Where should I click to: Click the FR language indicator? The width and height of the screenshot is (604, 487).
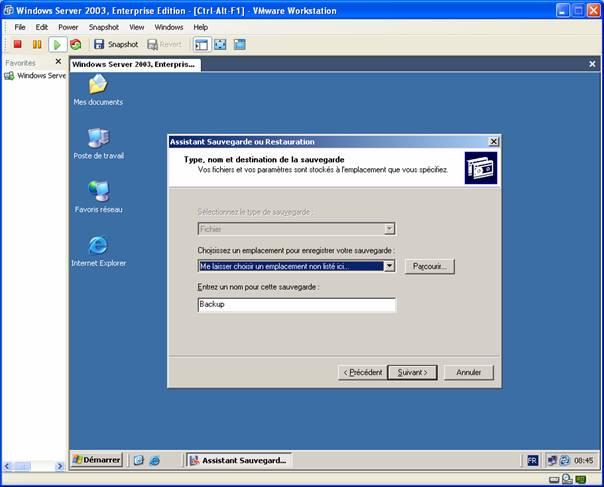532,460
